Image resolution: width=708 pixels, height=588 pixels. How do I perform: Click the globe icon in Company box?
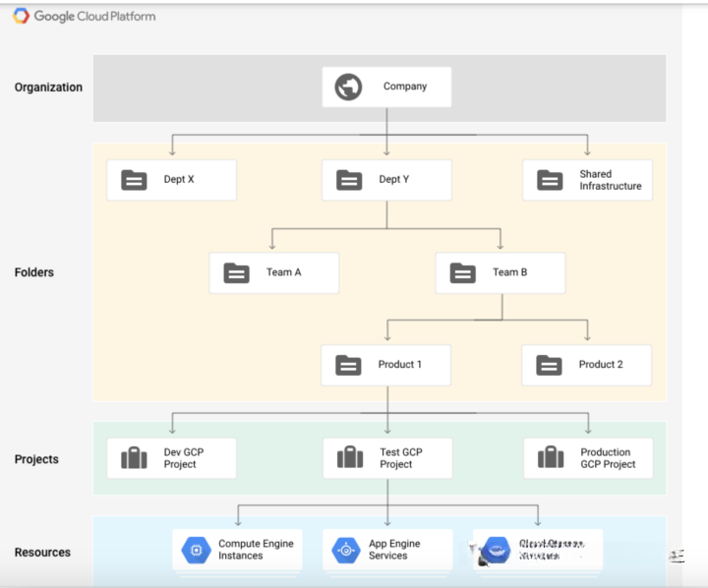(348, 87)
